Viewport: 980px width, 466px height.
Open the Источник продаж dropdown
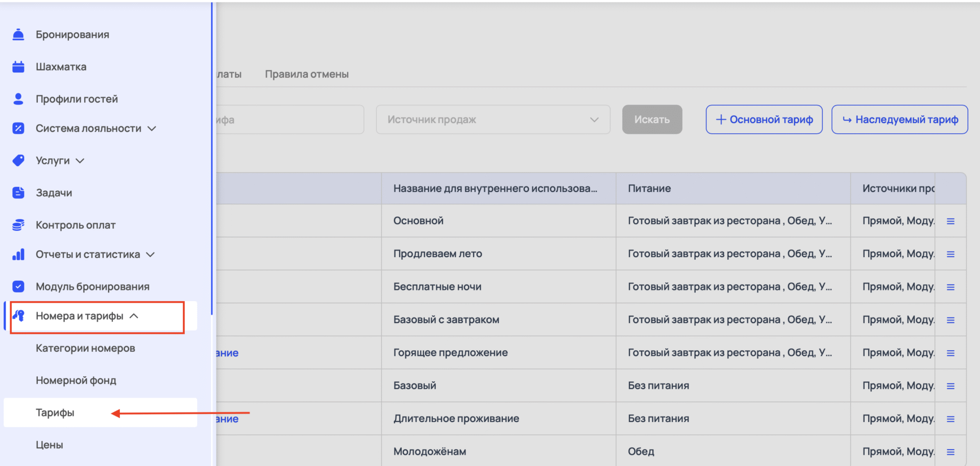[x=493, y=119]
